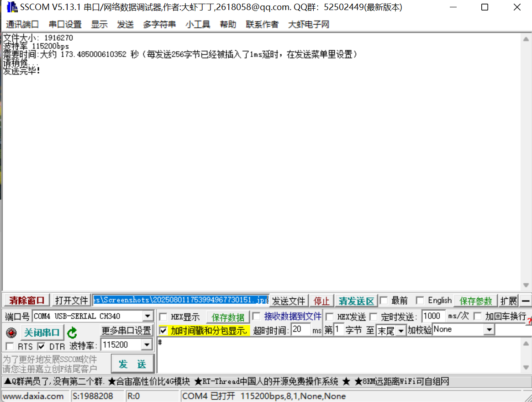This screenshot has height=402, width=532.
Task: Click the COM4 已打开 status text
Action: 264,396
